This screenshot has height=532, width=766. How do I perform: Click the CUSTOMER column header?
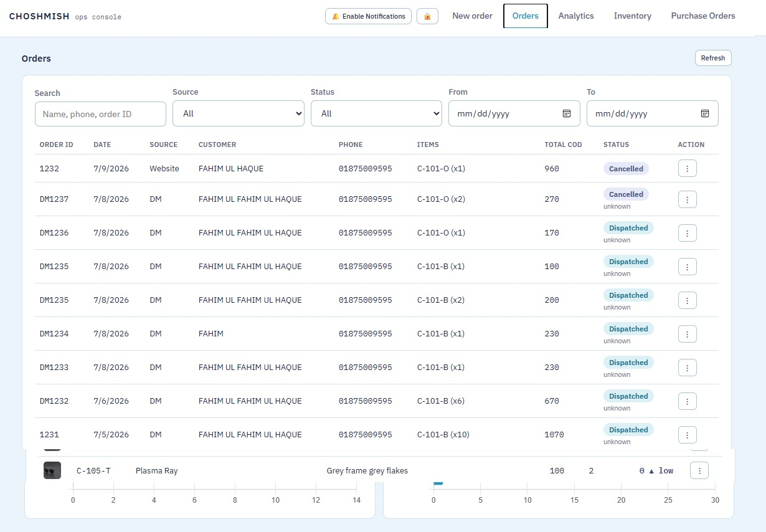point(217,145)
